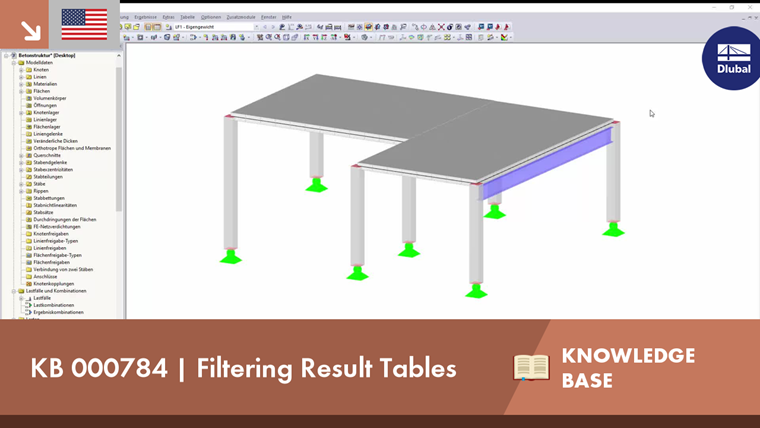This screenshot has height=428, width=760.
Task: Click the icon beside Stäbe
Action: point(29,184)
